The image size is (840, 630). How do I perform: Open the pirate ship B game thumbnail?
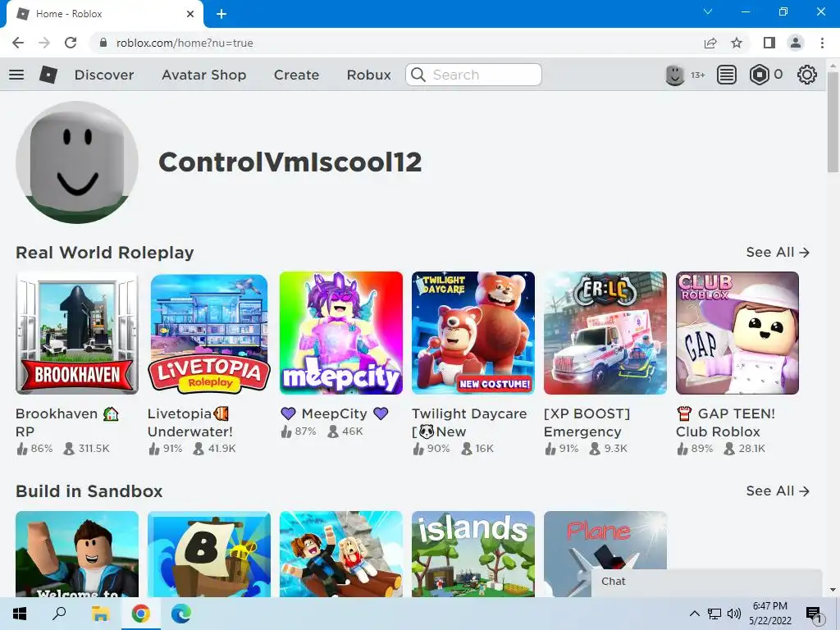(209, 554)
